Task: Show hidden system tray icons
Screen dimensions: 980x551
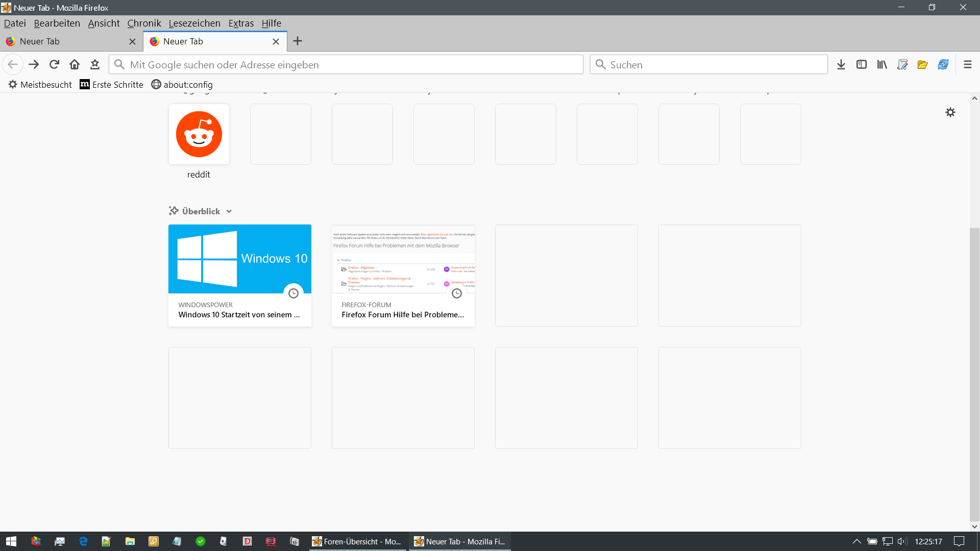Action: (x=857, y=541)
